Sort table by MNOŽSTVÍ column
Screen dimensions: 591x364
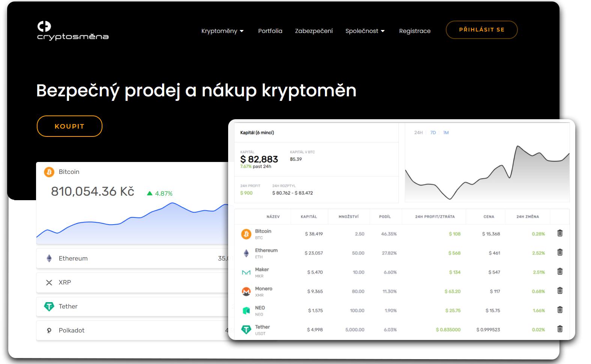point(349,217)
